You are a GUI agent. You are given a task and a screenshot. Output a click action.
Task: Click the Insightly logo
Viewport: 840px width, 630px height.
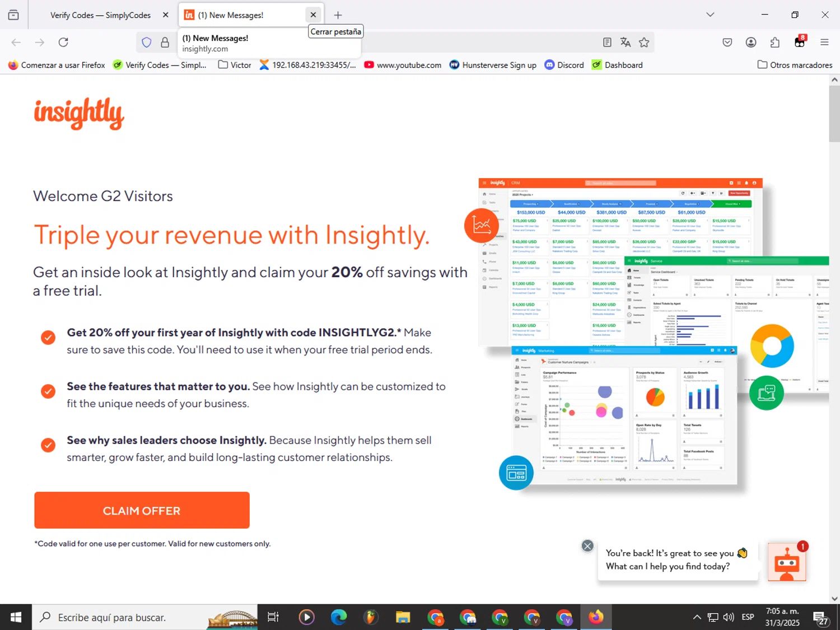(x=79, y=114)
